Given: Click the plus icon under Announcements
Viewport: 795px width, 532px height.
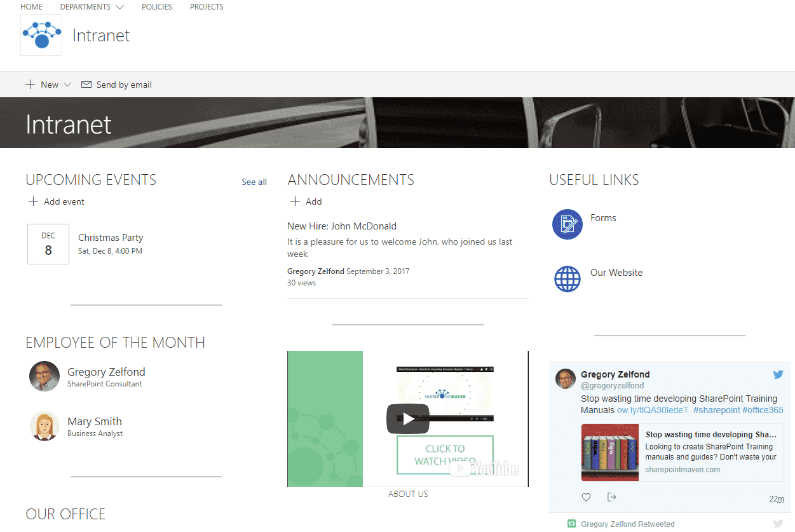Looking at the screenshot, I should (x=295, y=201).
